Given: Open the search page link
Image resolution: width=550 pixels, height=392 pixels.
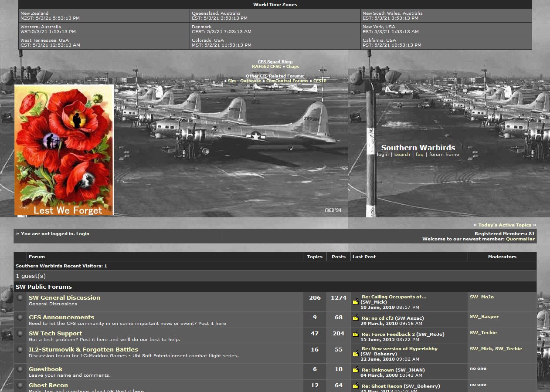Looking at the screenshot, I should pos(402,155).
